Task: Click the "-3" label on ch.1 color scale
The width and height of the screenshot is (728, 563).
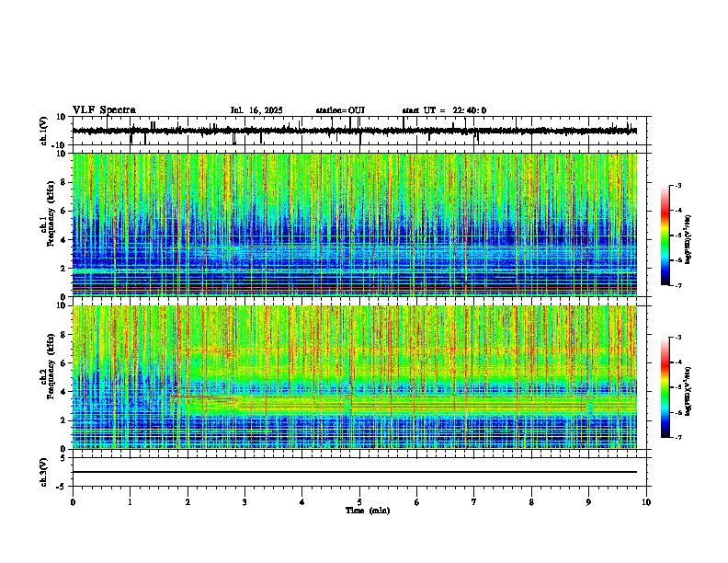Action: pyautogui.click(x=677, y=185)
